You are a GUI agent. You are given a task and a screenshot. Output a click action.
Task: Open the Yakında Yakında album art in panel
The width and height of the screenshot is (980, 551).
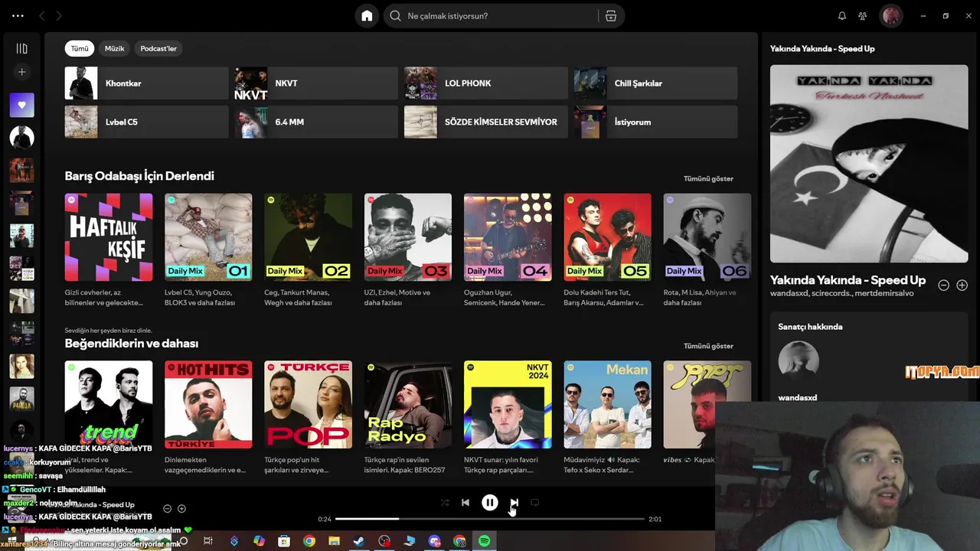pos(869,164)
